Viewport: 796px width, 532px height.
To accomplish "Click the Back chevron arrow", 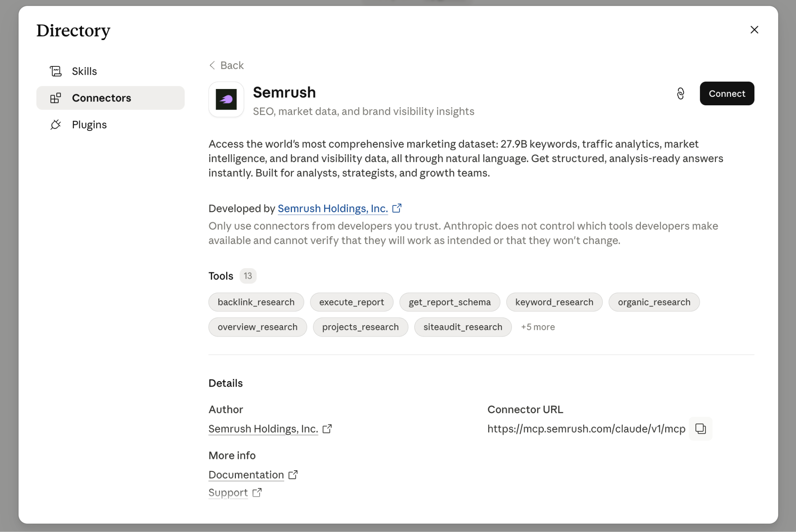I will point(212,65).
